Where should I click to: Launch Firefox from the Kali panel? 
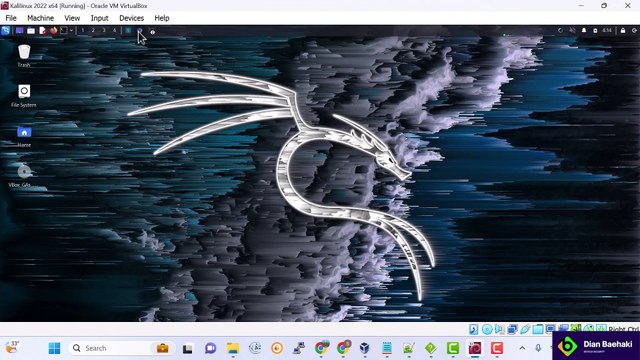coord(53,31)
